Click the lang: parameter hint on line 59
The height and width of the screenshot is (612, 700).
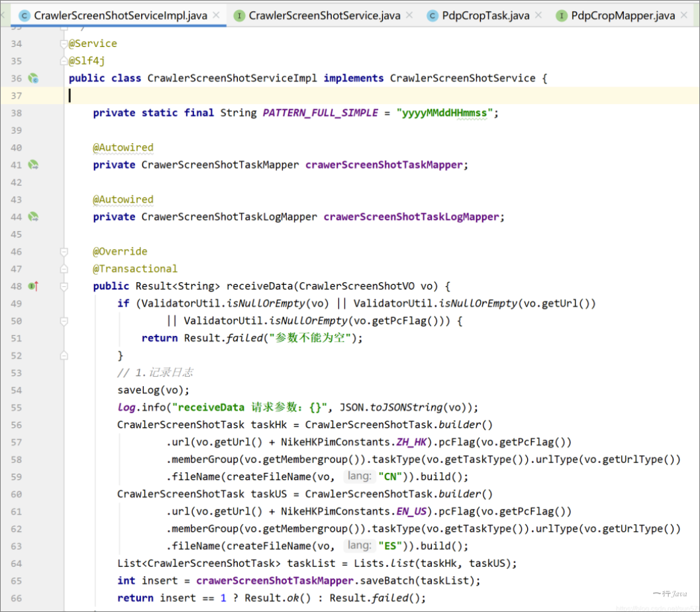[359, 476]
